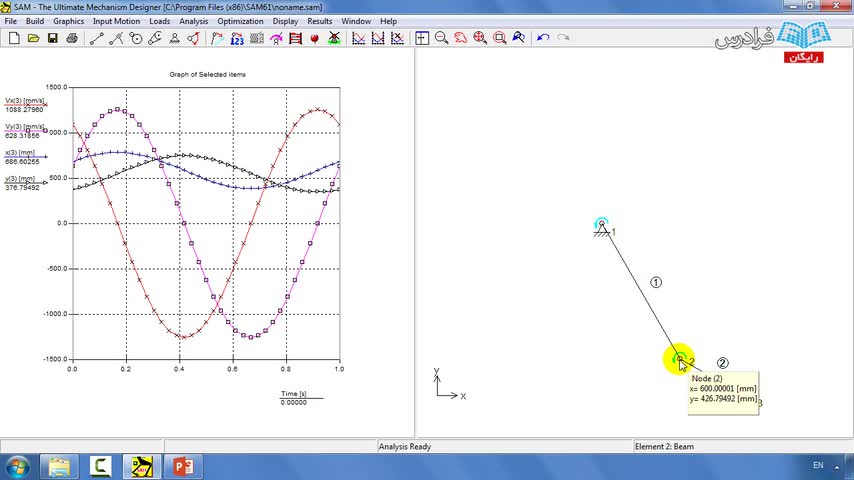Screen dimensions: 854x480
Task: Click the fix node support icon
Action: [174, 38]
